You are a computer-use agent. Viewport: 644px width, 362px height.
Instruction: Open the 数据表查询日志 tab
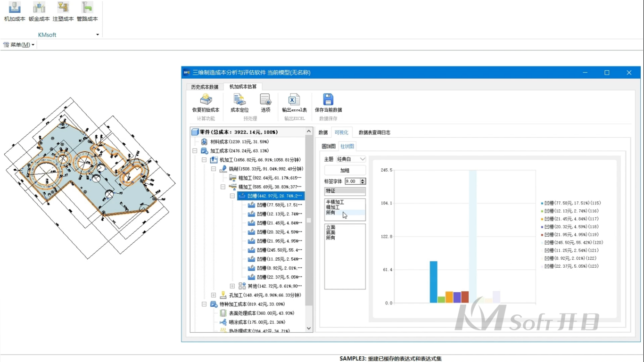(374, 132)
